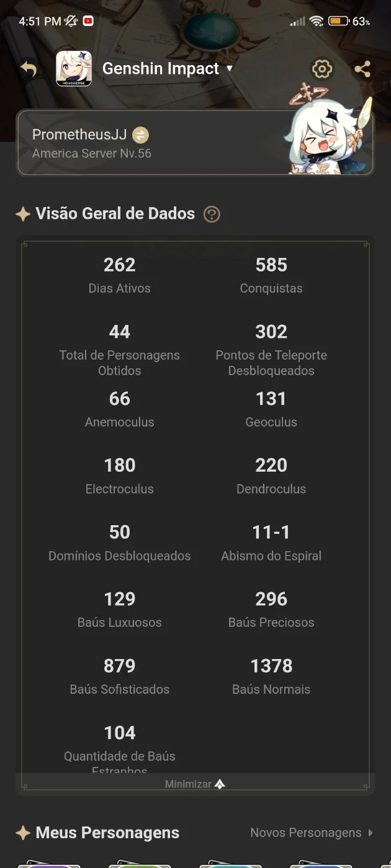Select the Abismo do Espiral 11-1 stat
Screen dimensions: 391x868
(271, 543)
